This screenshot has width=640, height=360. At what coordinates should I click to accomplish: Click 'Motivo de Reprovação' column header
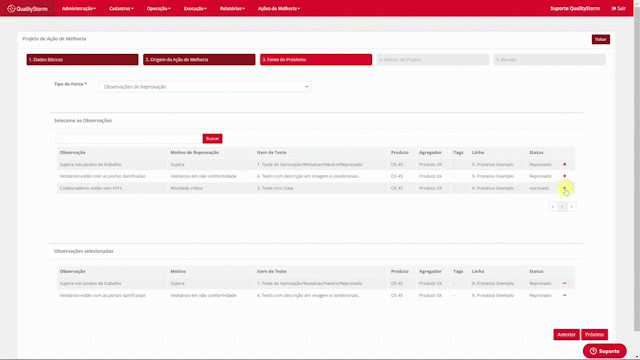[195, 152]
